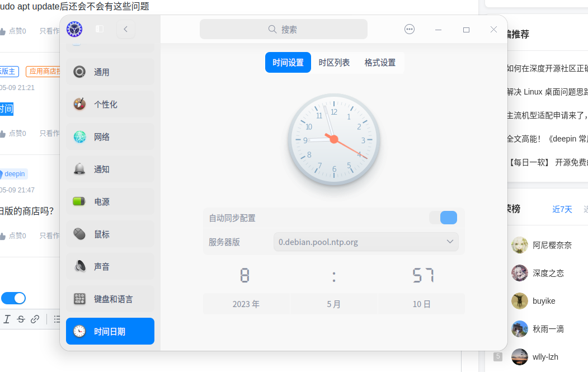This screenshot has height=372, width=588.
Task: Open 网络 network settings
Action: [x=110, y=137]
